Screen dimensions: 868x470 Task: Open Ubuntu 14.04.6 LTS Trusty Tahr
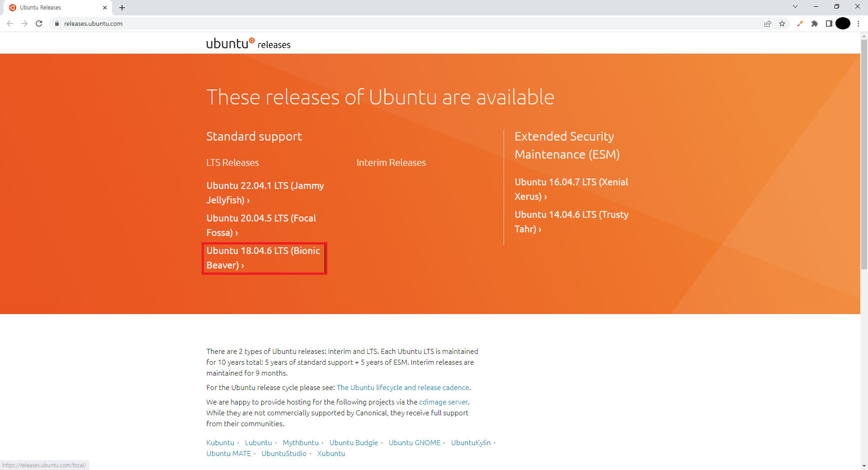click(571, 222)
